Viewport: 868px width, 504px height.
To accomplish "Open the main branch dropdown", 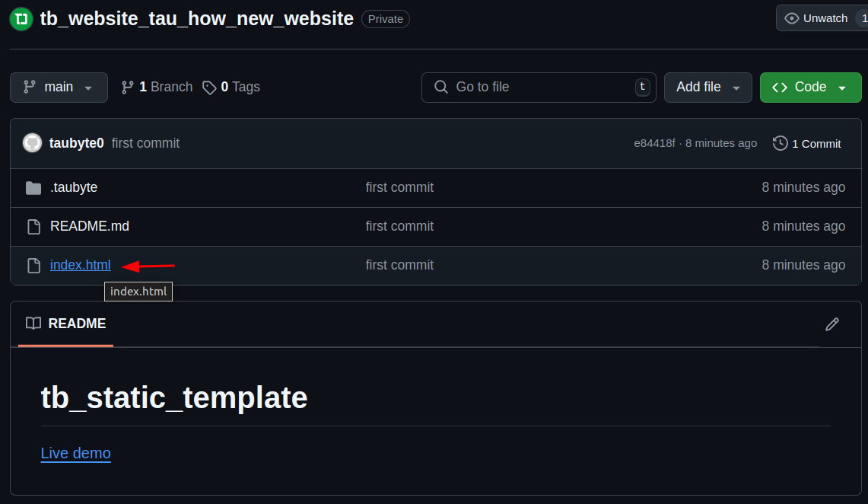I will click(59, 88).
